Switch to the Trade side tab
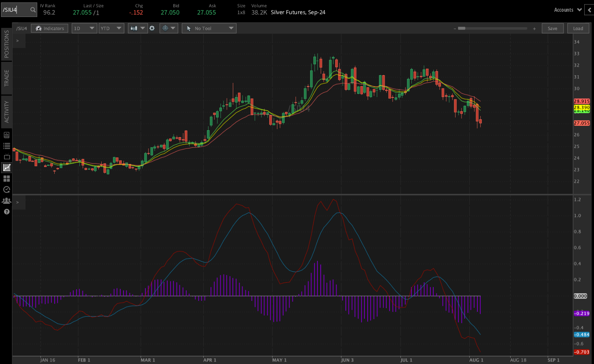 tap(6, 78)
